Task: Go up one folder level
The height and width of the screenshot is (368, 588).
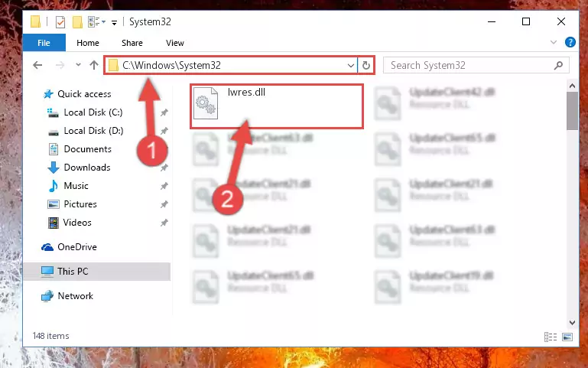Action: (94, 65)
